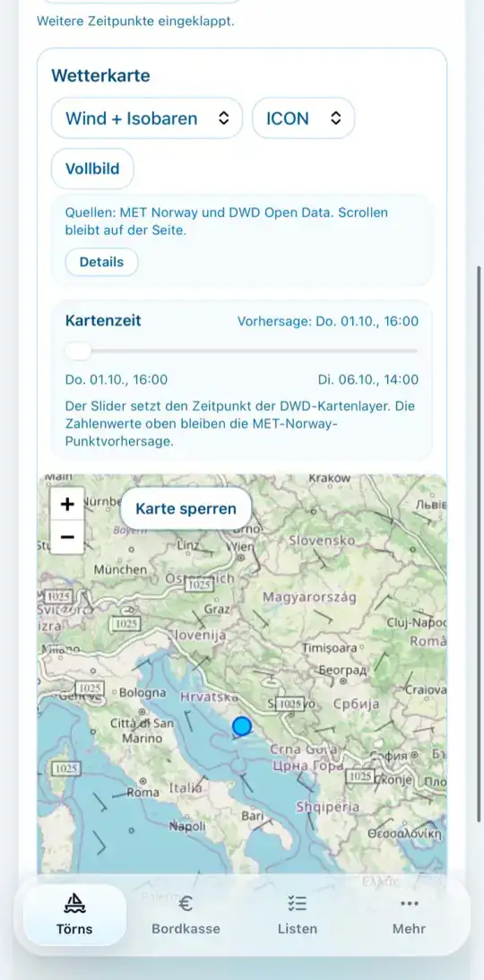Click the sailboat icon in bottom navigation

[x=74, y=903]
